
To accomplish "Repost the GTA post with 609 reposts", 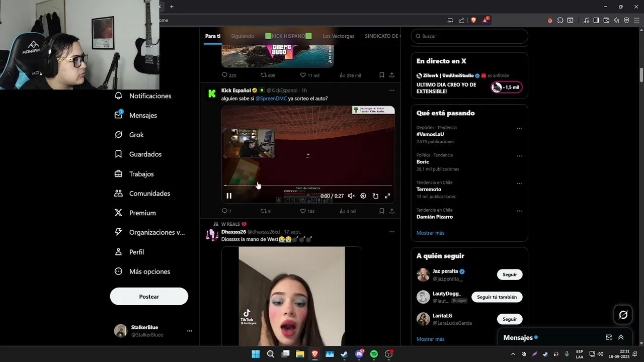I will pos(268,75).
